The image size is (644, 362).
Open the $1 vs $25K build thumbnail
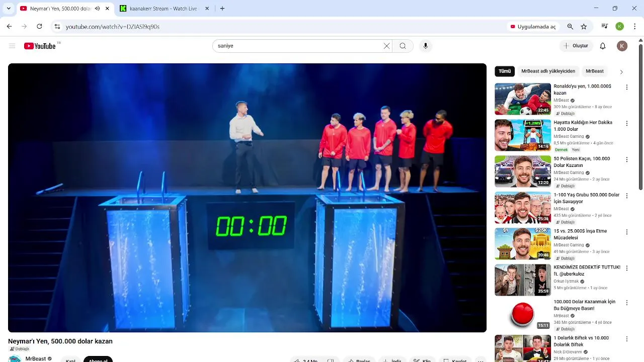523,244
